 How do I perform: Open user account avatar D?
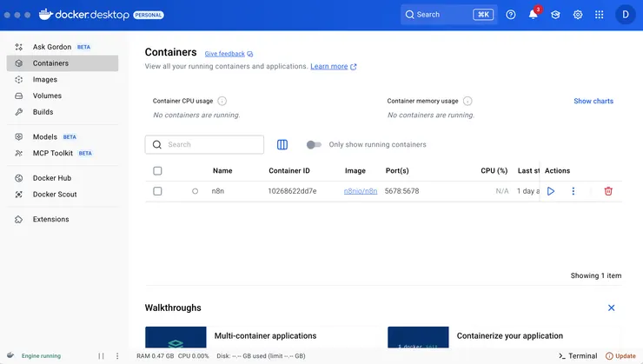pyautogui.click(x=625, y=15)
